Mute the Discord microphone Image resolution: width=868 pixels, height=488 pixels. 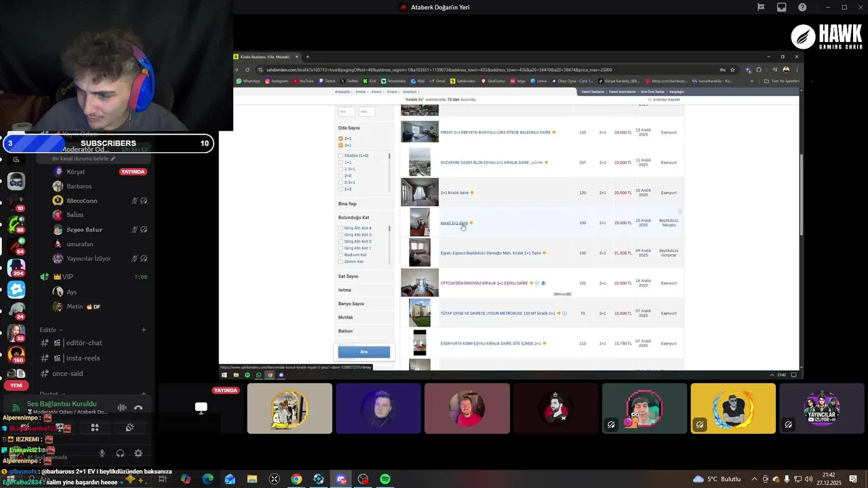[102, 453]
